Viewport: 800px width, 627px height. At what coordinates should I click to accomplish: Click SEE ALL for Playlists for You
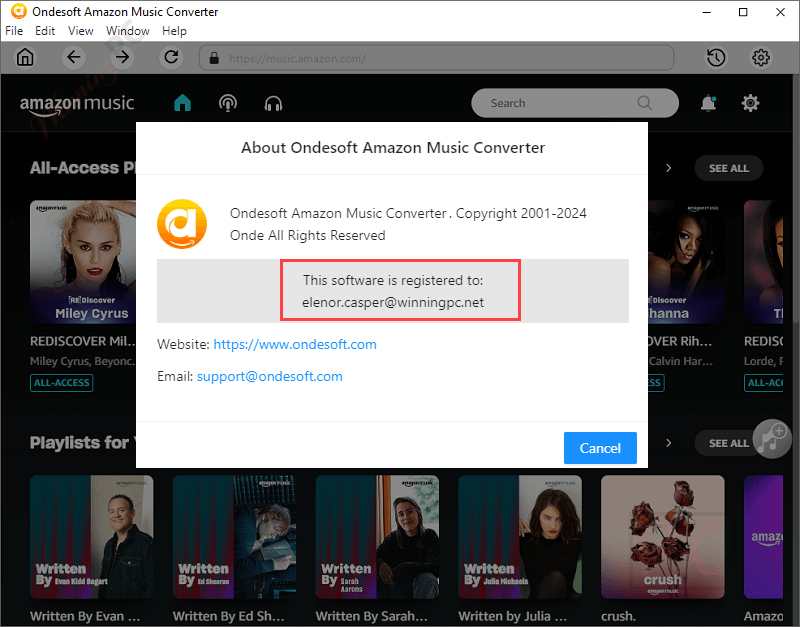coord(728,443)
